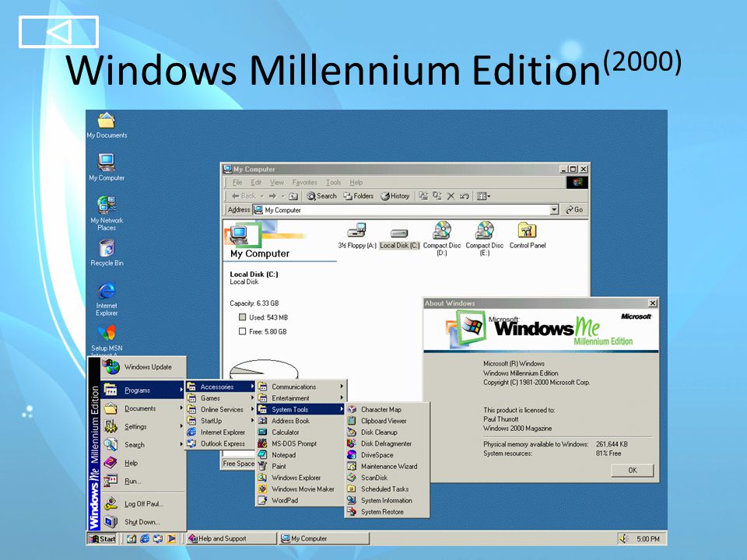Open Windows Movie Maker from Accessories

pyautogui.click(x=300, y=489)
